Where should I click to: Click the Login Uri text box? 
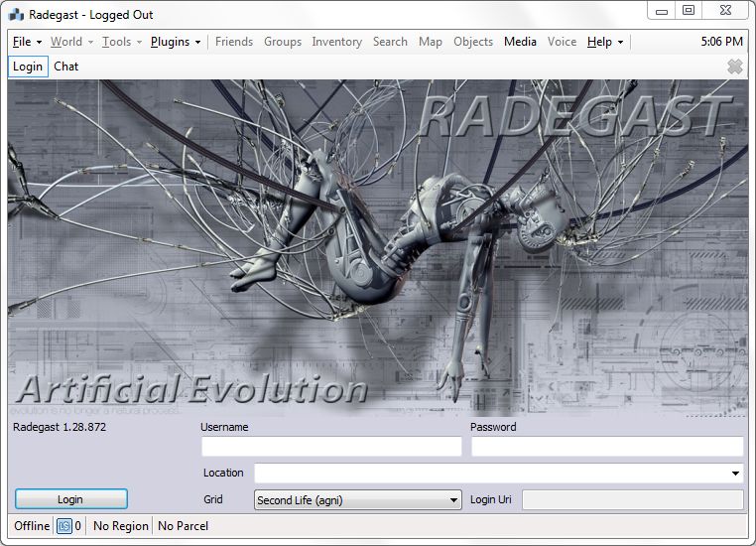click(632, 500)
